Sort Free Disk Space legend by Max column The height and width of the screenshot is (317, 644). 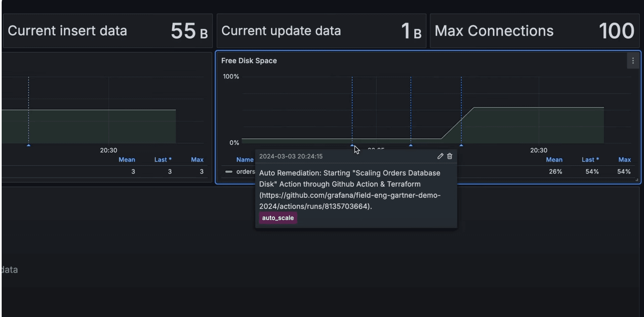(x=624, y=160)
